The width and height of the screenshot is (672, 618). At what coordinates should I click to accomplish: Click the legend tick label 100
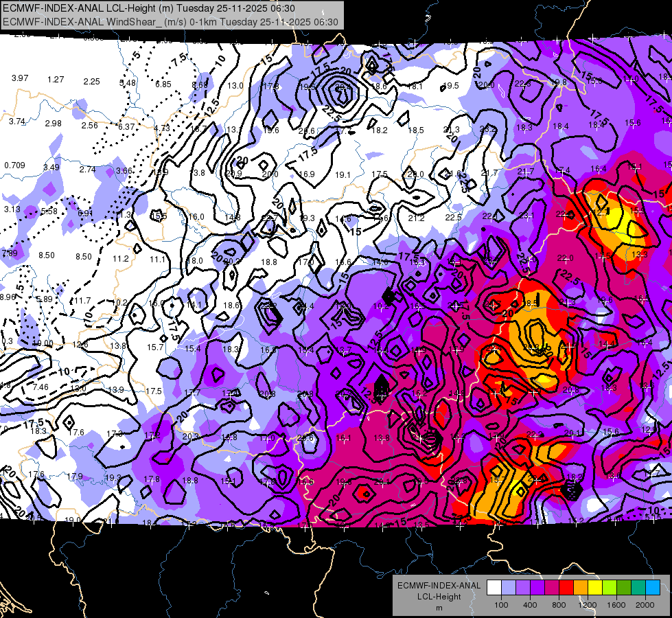tap(501, 605)
